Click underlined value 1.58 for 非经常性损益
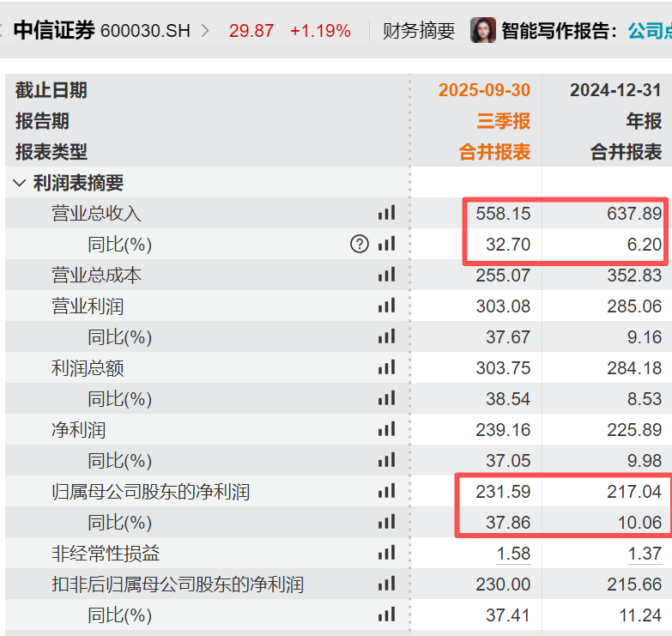Viewport: 672px width, 636px height. point(513,554)
